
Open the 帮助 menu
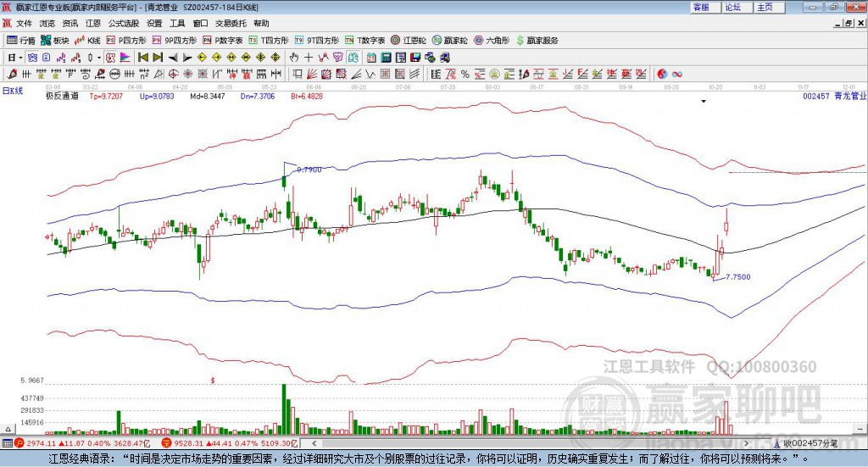[x=261, y=23]
